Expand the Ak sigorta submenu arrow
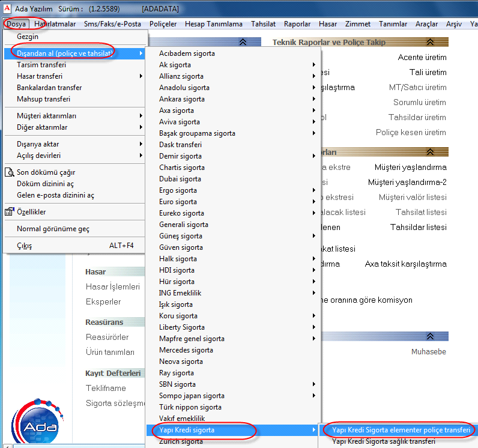 pos(314,65)
